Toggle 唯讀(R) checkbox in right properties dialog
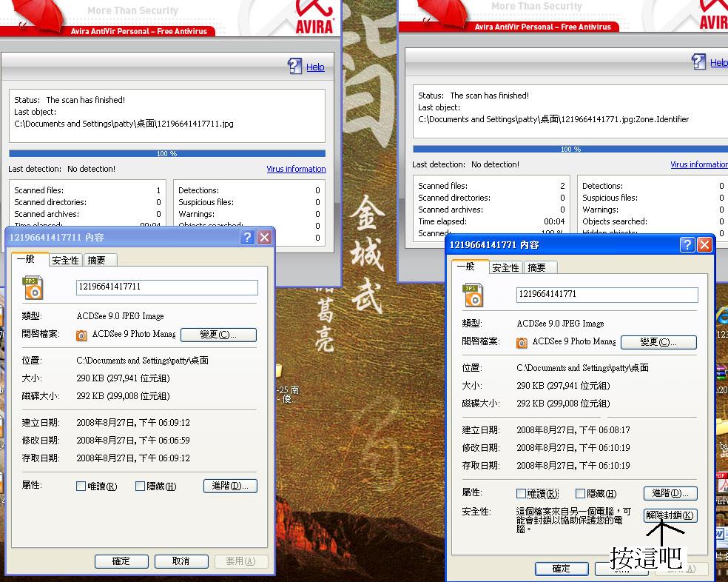This screenshot has height=582, width=728. (x=521, y=494)
